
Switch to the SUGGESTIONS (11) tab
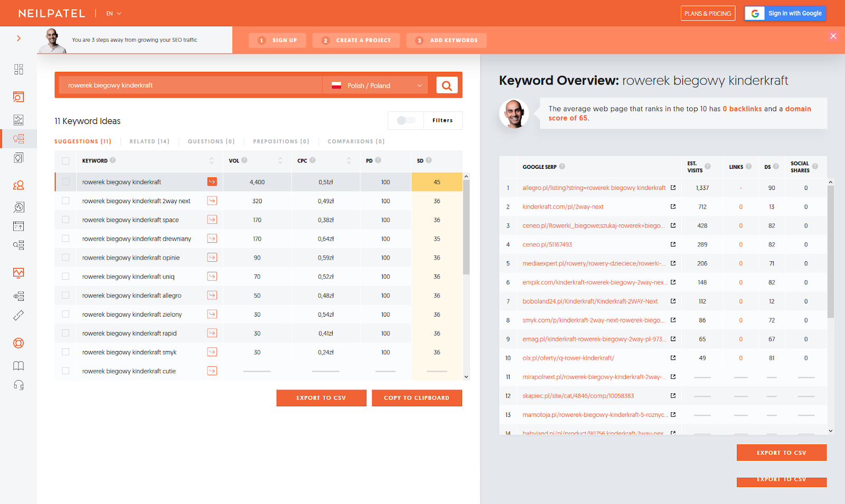click(x=83, y=141)
